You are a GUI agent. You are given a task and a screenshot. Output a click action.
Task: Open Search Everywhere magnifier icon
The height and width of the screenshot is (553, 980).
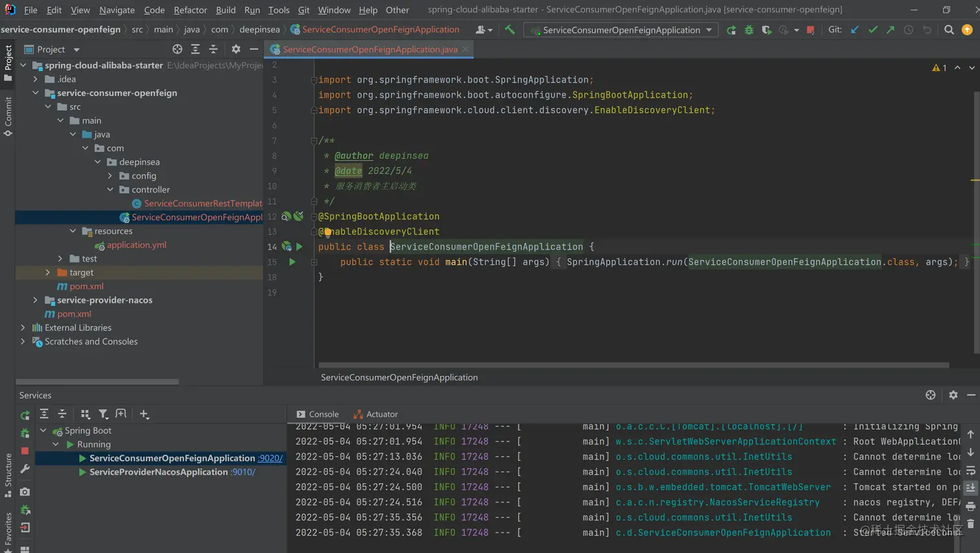[x=949, y=30]
